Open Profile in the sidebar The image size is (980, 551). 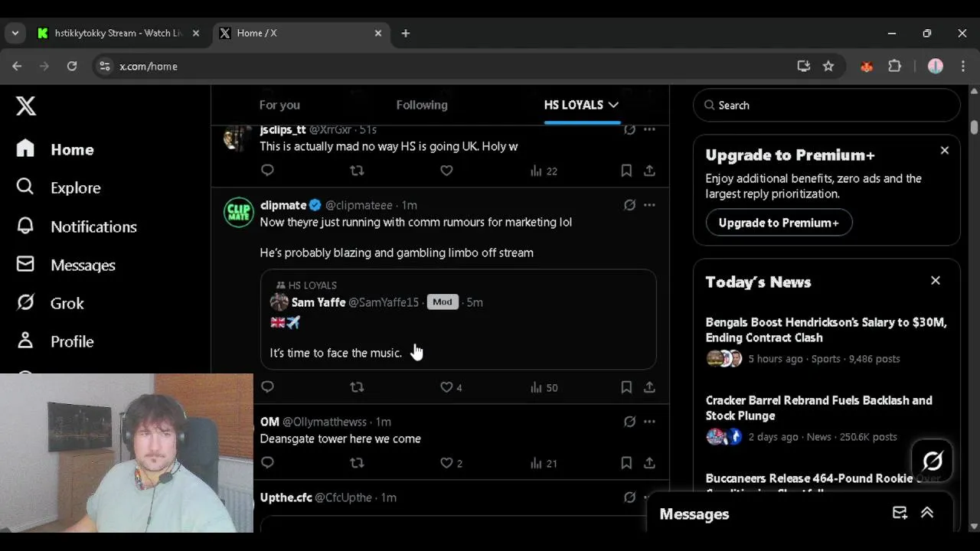coord(55,341)
